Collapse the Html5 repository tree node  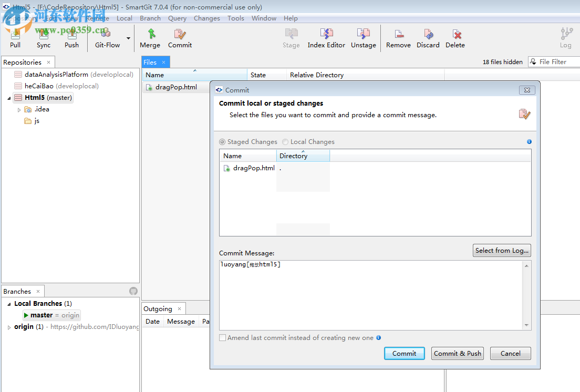[9, 98]
